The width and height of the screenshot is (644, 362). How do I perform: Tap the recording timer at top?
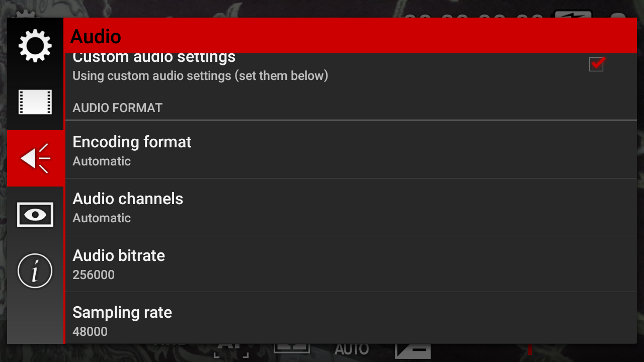[x=473, y=15]
